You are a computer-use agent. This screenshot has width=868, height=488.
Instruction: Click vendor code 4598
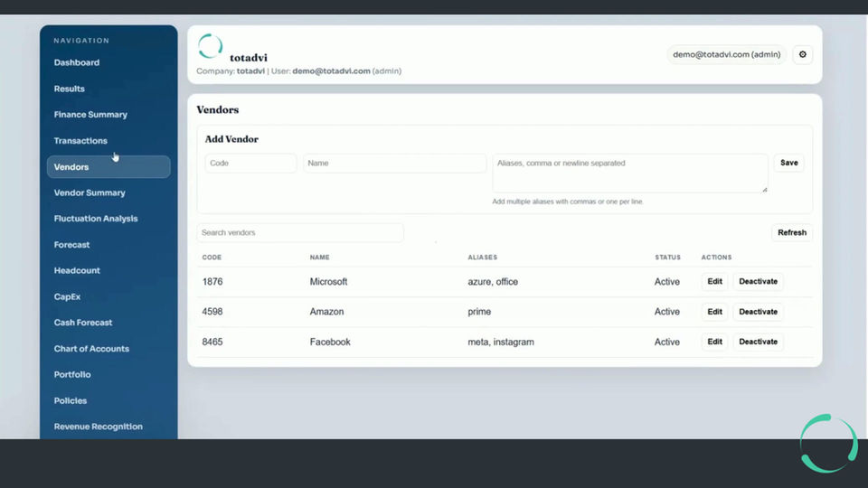[x=212, y=312]
